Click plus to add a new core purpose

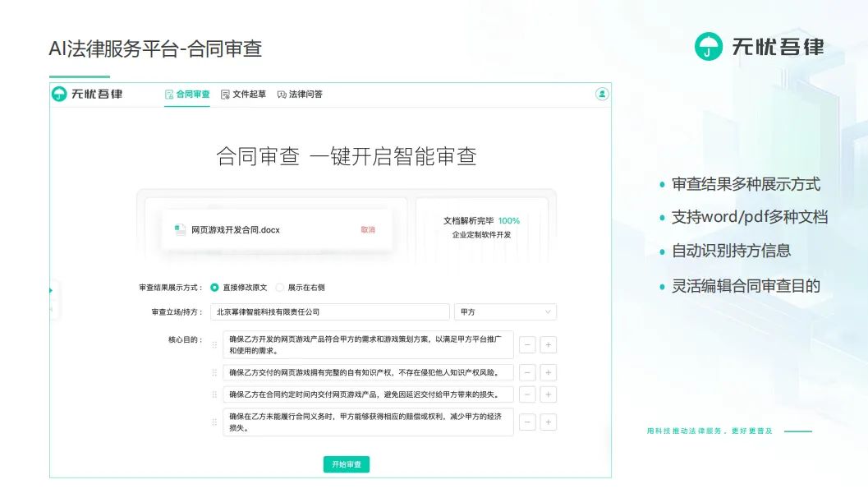click(548, 344)
